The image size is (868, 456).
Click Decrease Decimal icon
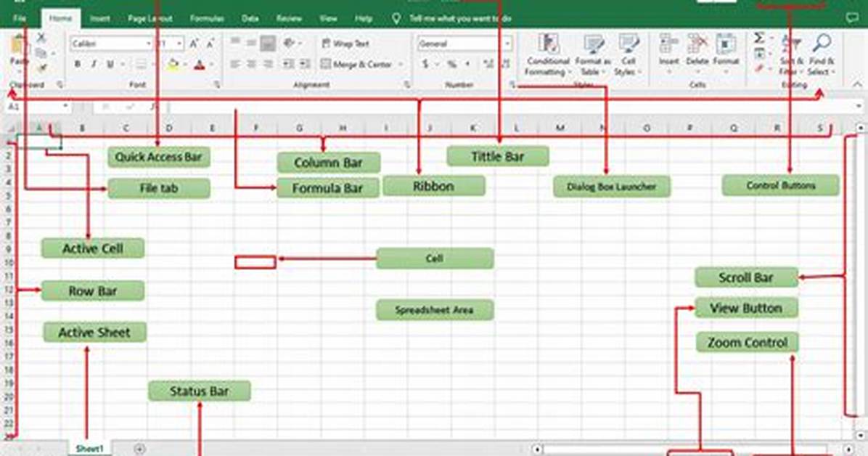(x=505, y=65)
